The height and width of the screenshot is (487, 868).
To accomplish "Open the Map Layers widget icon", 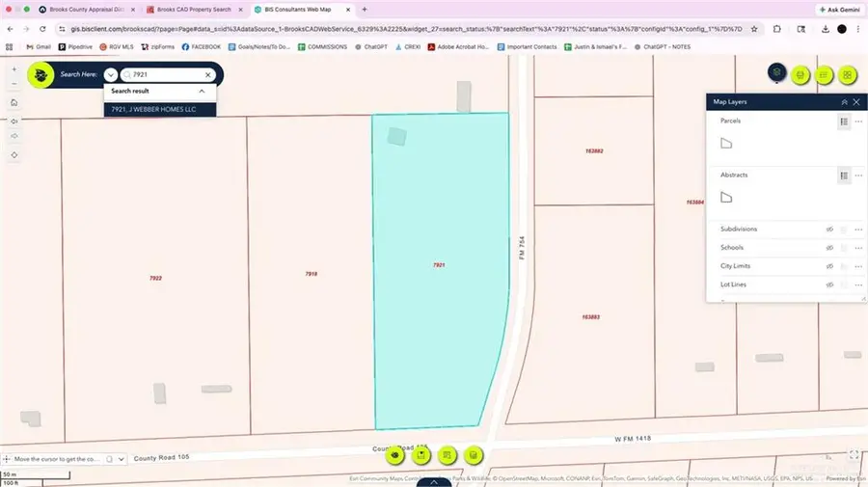I will click(776, 73).
